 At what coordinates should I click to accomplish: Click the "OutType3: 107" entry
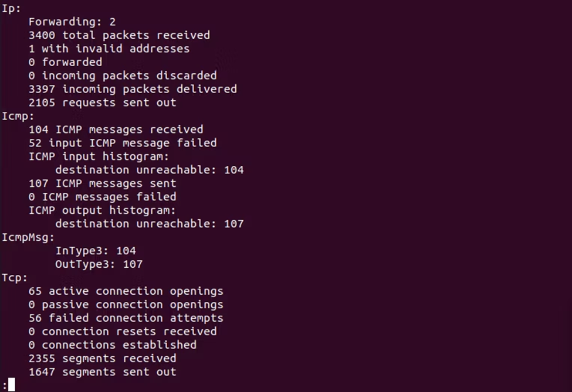[x=99, y=264]
